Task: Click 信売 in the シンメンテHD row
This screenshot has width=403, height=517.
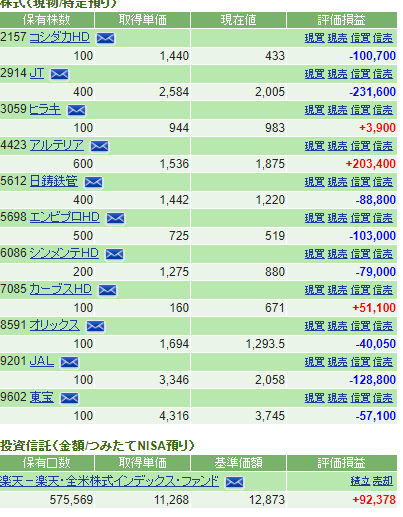Action: pos(383,254)
